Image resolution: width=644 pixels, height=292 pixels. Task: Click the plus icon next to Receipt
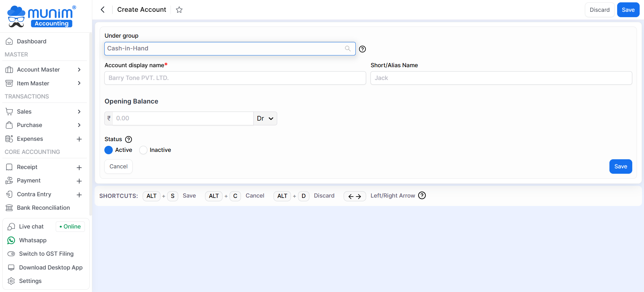(79, 167)
